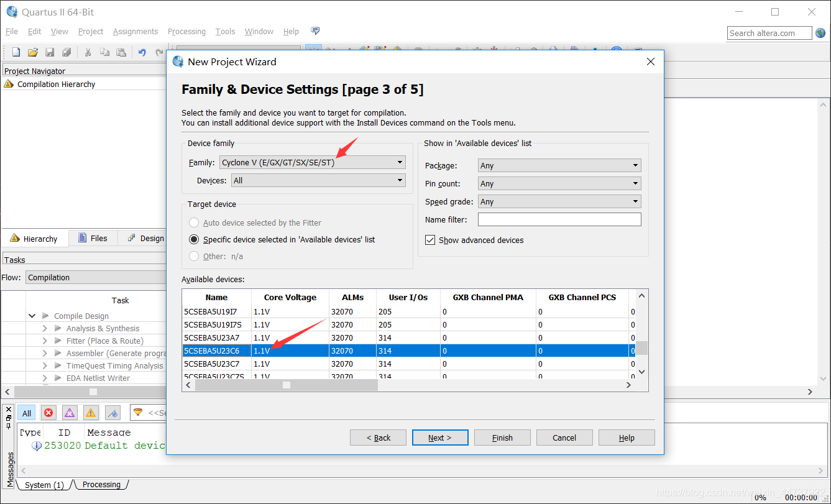Image resolution: width=831 pixels, height=504 pixels.
Task: Cut selection with the scissors icon
Action: (x=88, y=53)
